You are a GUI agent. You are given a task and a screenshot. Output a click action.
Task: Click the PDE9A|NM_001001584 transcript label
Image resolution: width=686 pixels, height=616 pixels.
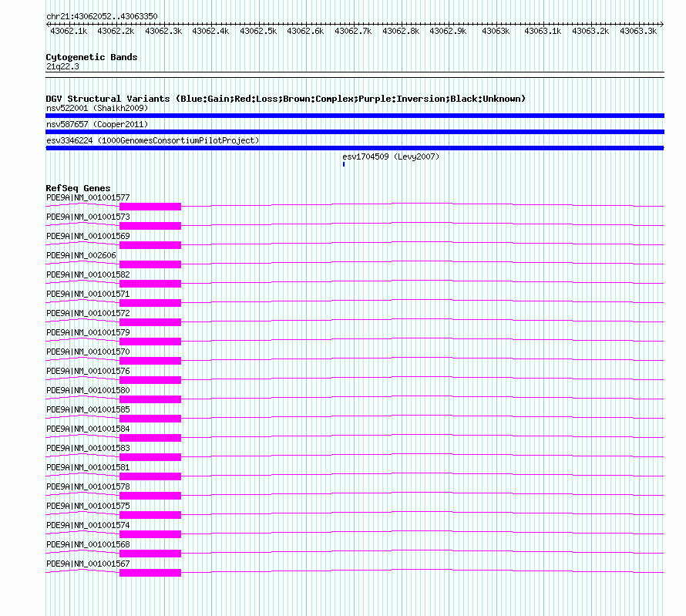click(x=88, y=429)
